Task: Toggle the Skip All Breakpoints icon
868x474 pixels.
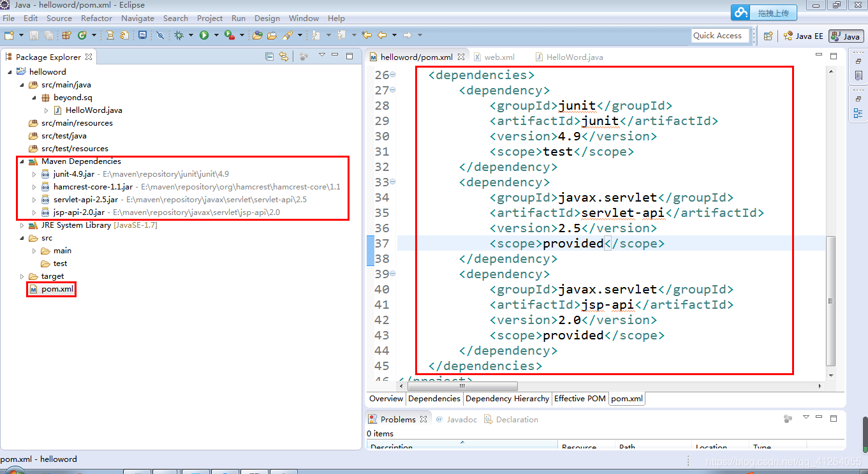Action: tap(160, 35)
